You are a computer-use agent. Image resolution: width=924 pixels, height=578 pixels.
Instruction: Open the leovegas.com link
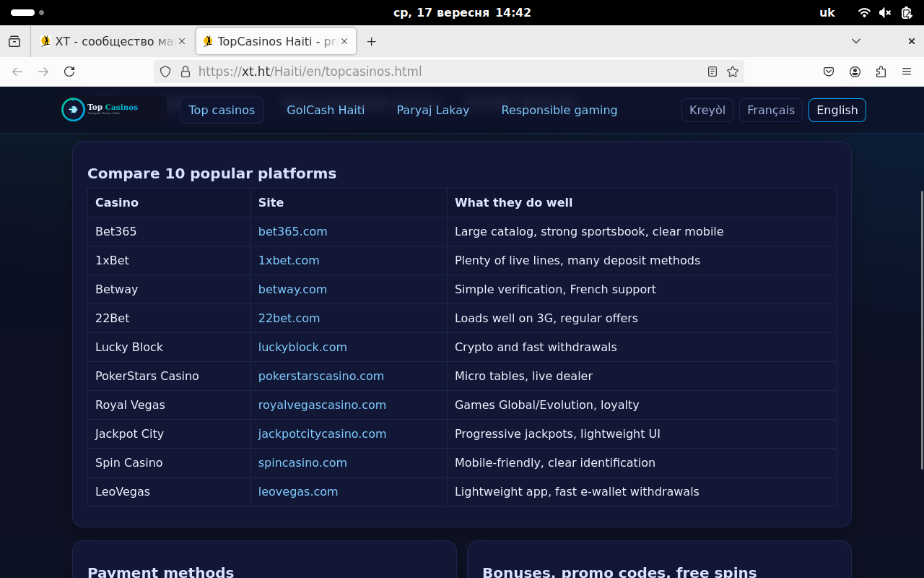point(298,491)
